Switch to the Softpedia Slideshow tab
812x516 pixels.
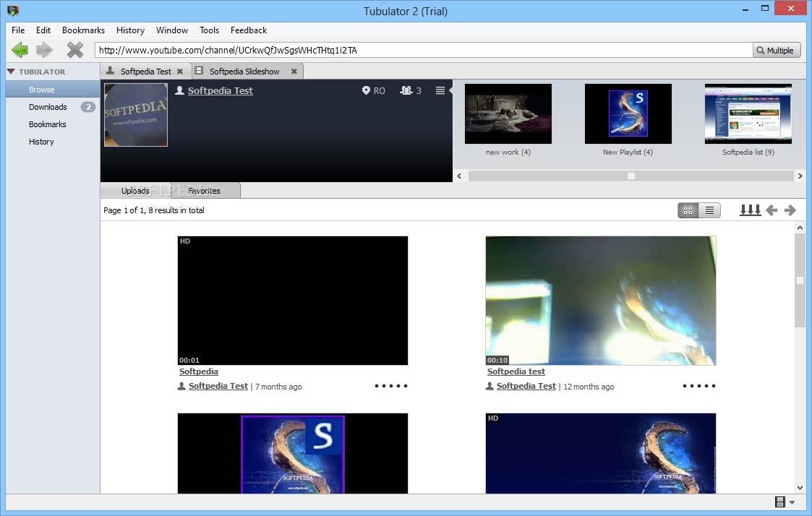244,72
